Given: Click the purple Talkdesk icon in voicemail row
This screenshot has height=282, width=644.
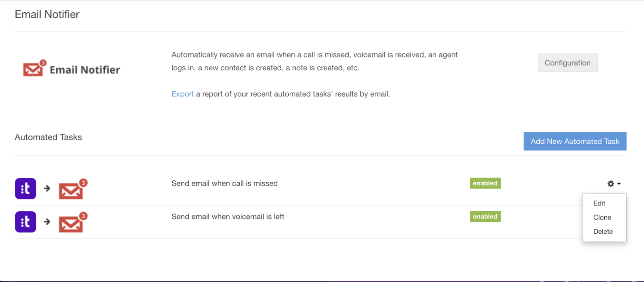Looking at the screenshot, I should pos(25,222).
